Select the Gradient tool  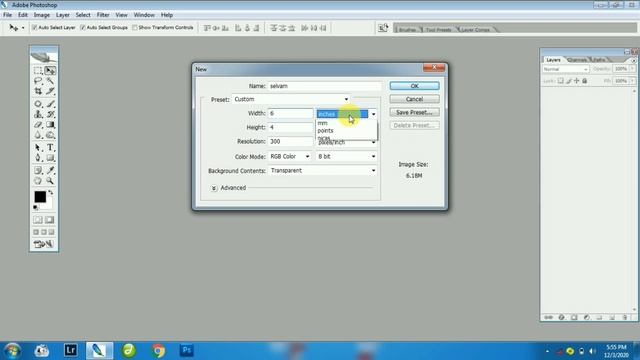pyautogui.click(x=50, y=124)
